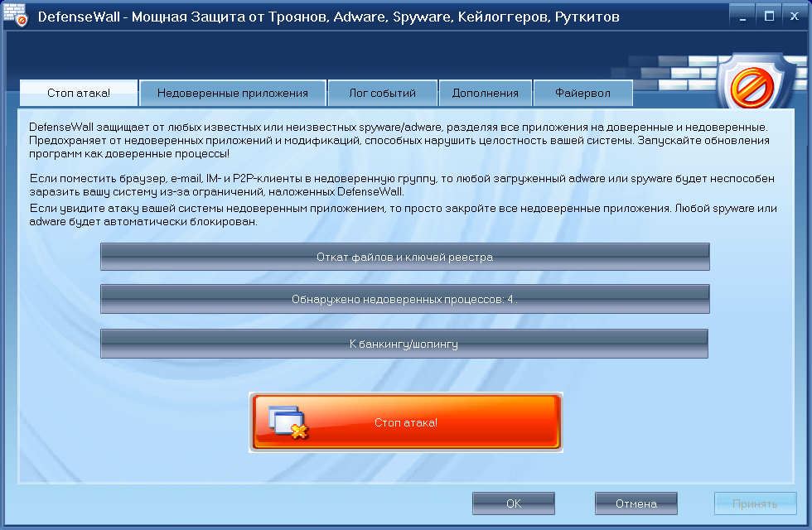The height and width of the screenshot is (530, 812).
Task: Click the DefenseWall title bar app icon
Action: pos(15,16)
